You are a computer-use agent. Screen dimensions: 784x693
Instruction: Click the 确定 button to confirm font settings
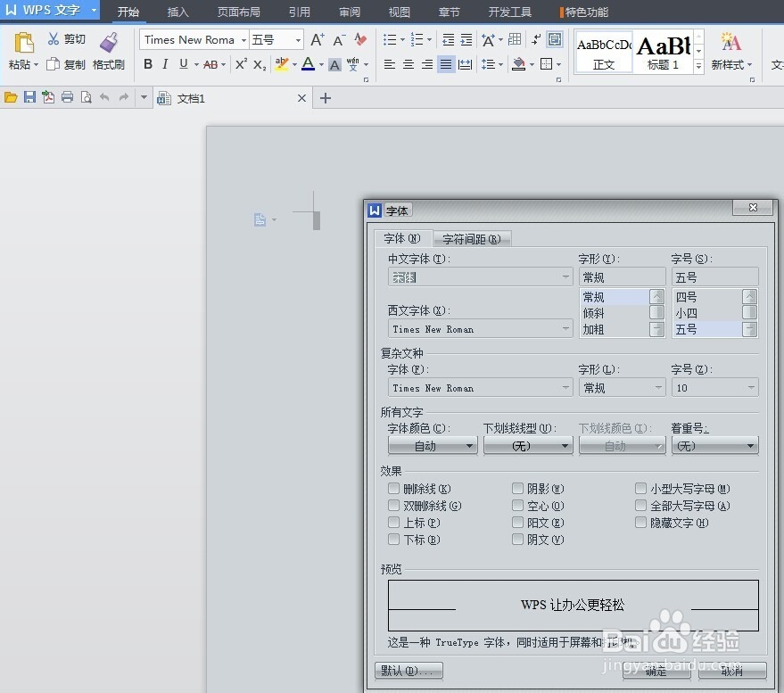657,671
